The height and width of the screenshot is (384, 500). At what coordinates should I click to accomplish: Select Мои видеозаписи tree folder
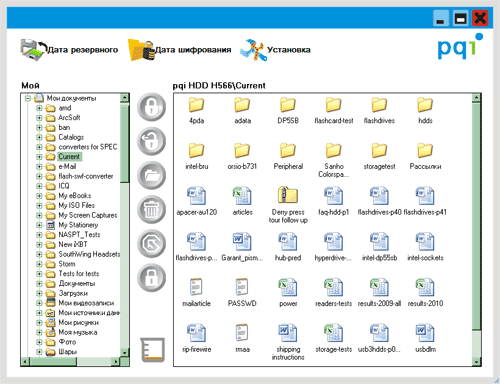pos(86,303)
